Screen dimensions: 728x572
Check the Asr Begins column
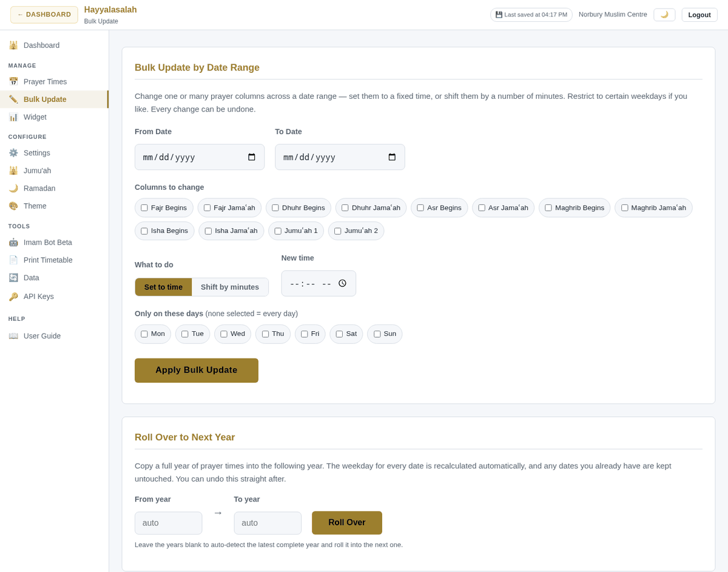click(x=420, y=207)
